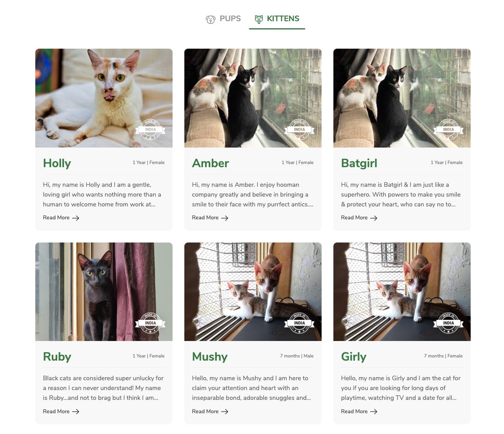
Task: Select the Kittens tab
Action: [x=277, y=19]
